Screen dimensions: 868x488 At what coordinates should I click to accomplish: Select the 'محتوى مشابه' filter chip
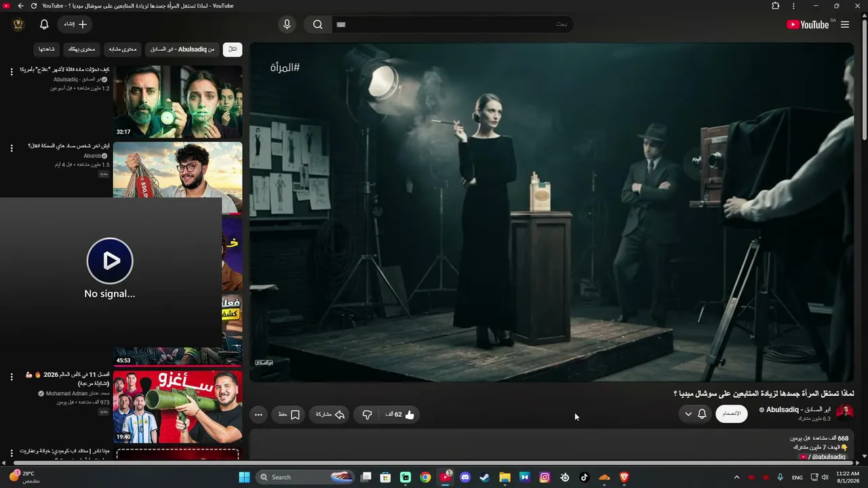[123, 49]
